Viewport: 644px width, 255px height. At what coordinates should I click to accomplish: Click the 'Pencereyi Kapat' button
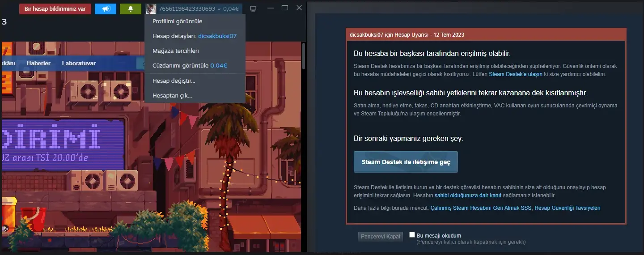[381, 236]
